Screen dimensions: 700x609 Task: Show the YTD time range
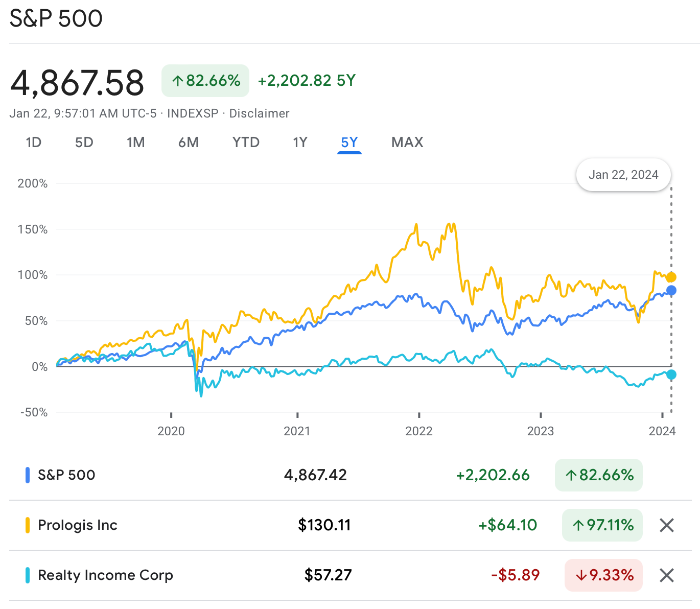246,143
